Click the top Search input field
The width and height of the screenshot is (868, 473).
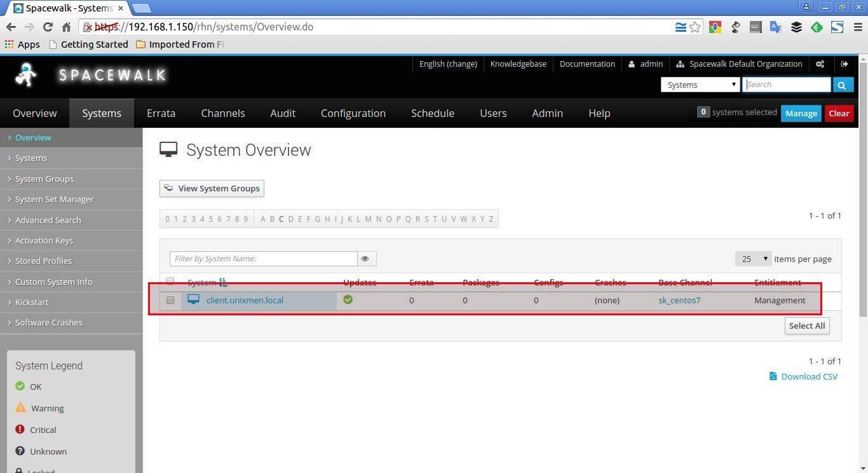tap(787, 85)
